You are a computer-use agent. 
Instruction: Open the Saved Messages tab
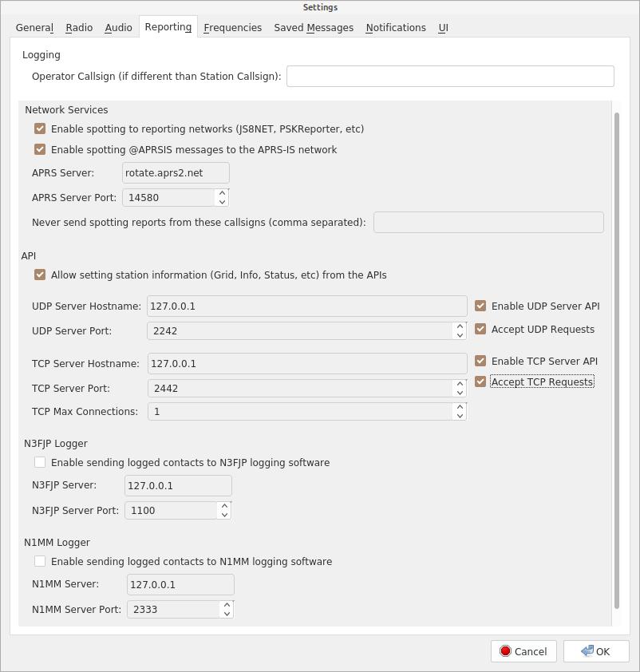click(314, 28)
